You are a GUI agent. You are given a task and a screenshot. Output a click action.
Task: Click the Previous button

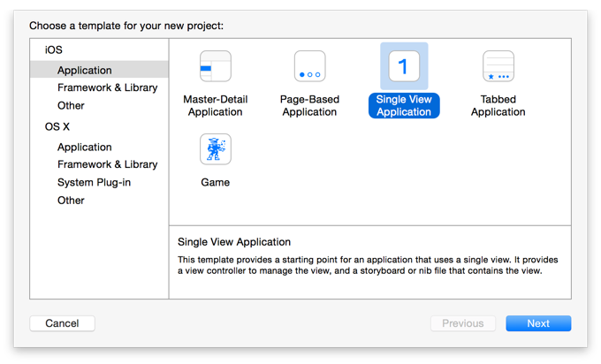point(463,323)
